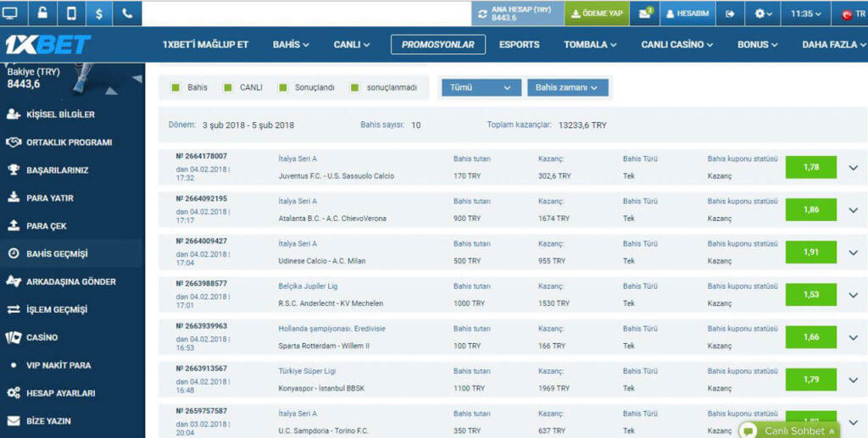Expand BONUS dropdown menu

[757, 45]
